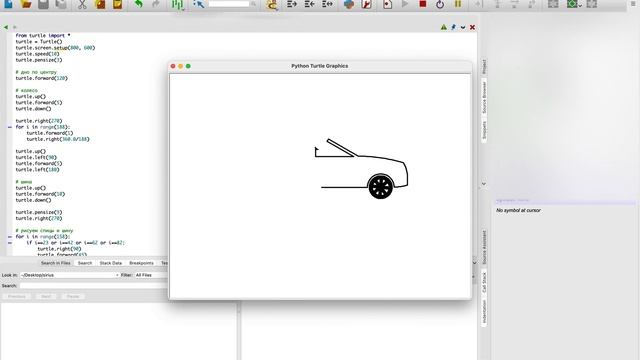The width and height of the screenshot is (640, 360).
Task: Collapse the 'for i in range(188)' fold marker
Action: [10, 127]
